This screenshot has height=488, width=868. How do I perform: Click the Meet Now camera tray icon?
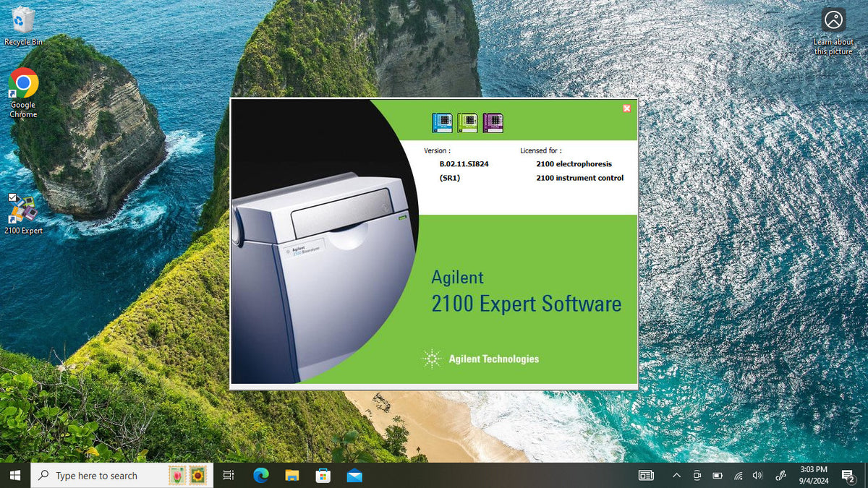click(697, 475)
